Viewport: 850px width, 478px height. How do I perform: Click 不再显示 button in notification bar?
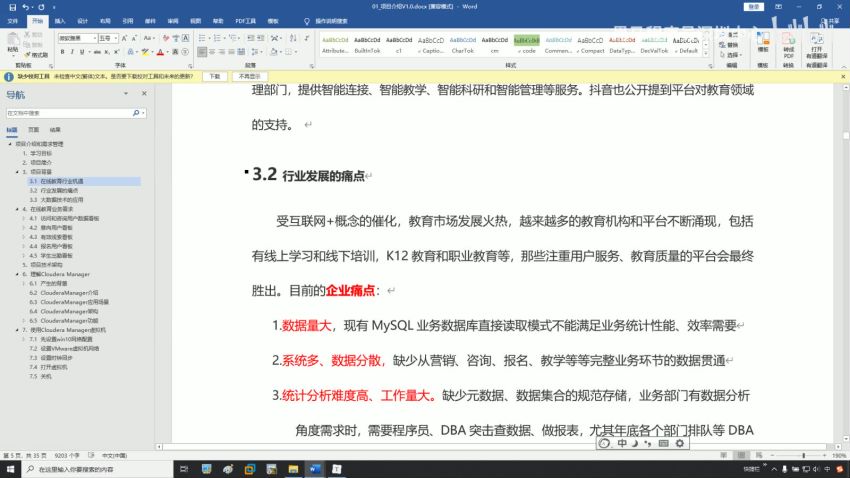(x=249, y=76)
